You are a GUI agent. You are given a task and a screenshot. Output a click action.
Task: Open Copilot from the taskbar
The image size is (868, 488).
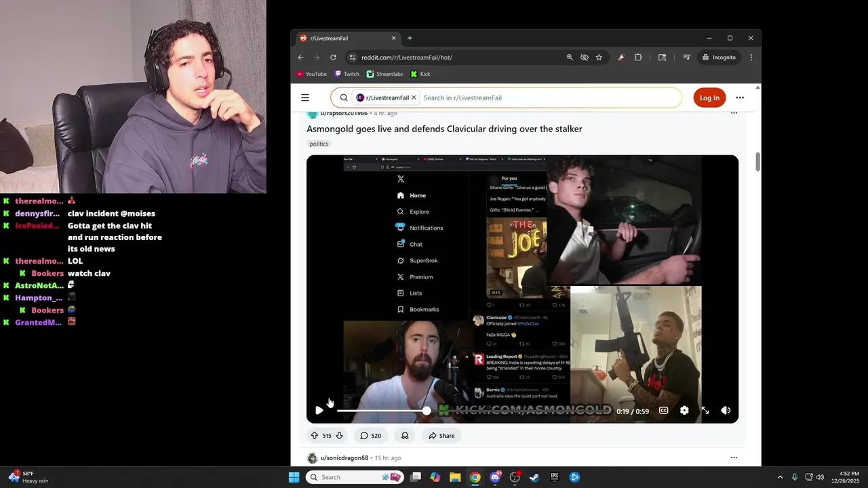pyautogui.click(x=435, y=477)
